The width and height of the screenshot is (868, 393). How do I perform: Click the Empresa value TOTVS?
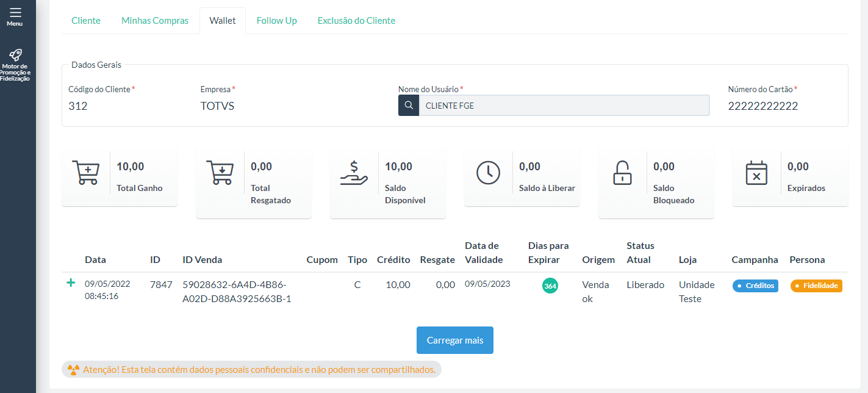[217, 106]
